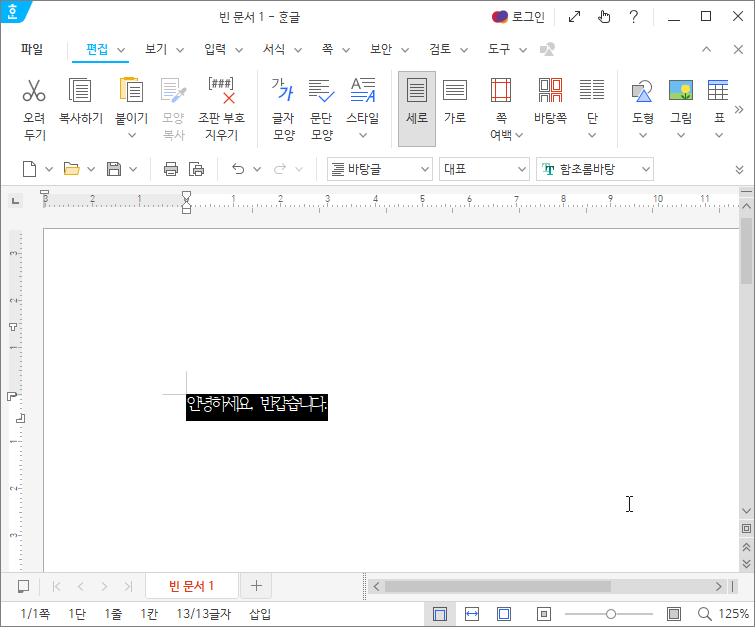Screen dimensions: 755x627
Task: Click the Paste (붙이기) clipboard icon
Action: coord(131,90)
